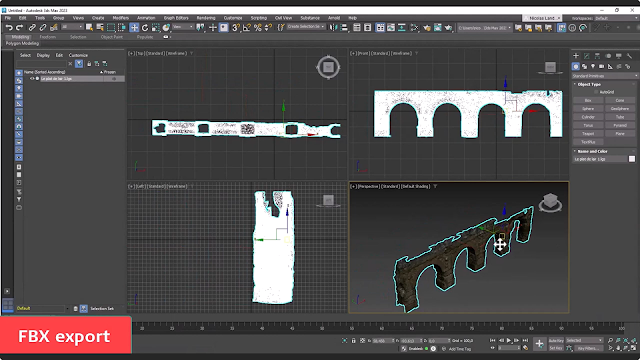Toggle the Angle Snap button
Image resolution: width=640 pixels, height=360 pixels.
(247, 27)
